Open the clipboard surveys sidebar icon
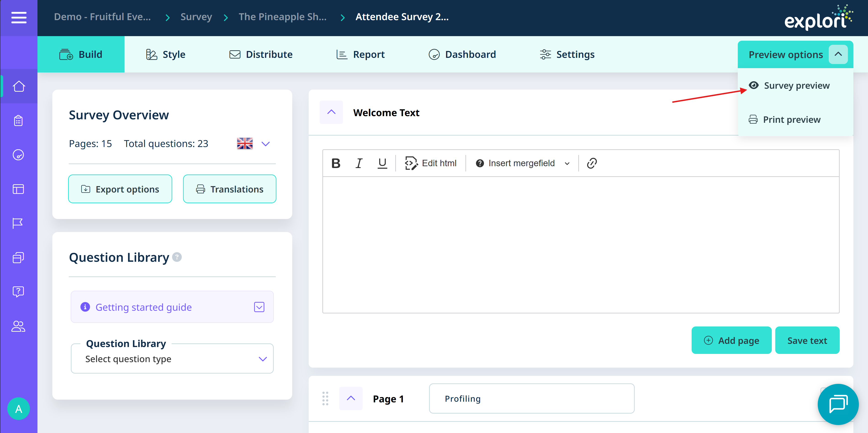The image size is (868, 433). (x=19, y=120)
